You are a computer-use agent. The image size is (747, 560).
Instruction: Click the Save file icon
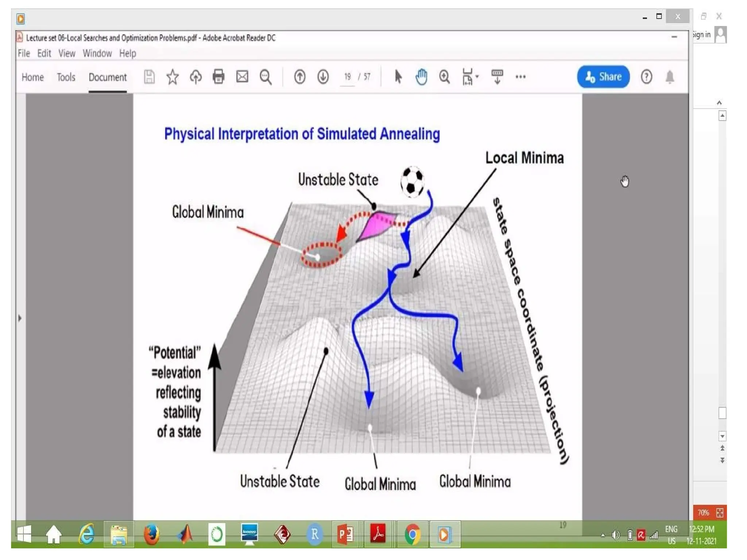click(149, 77)
